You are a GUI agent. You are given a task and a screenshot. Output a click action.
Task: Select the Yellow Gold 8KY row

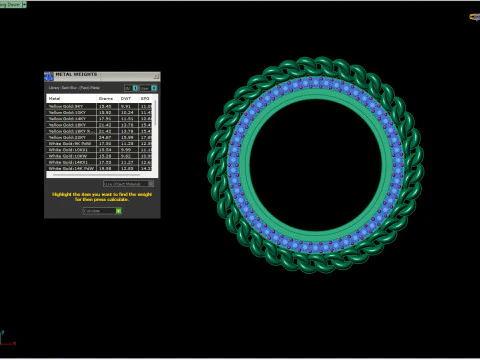click(99, 106)
